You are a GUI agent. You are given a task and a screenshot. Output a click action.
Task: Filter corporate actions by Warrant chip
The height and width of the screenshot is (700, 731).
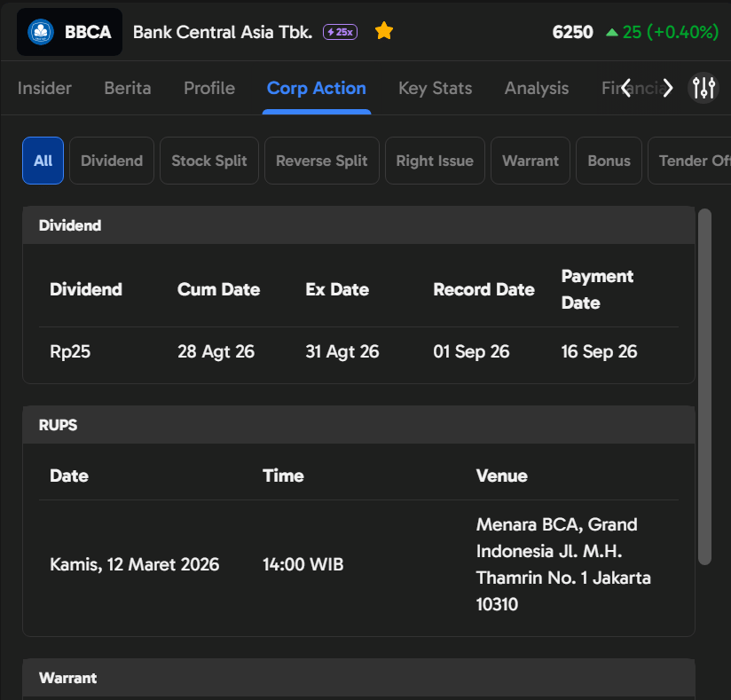coord(531,161)
